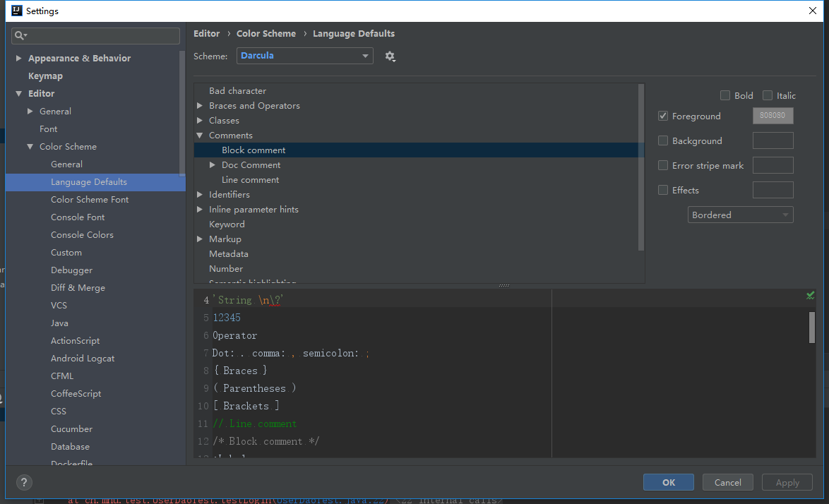Collapse the Comments group
This screenshot has height=504, width=829.
tap(200, 136)
